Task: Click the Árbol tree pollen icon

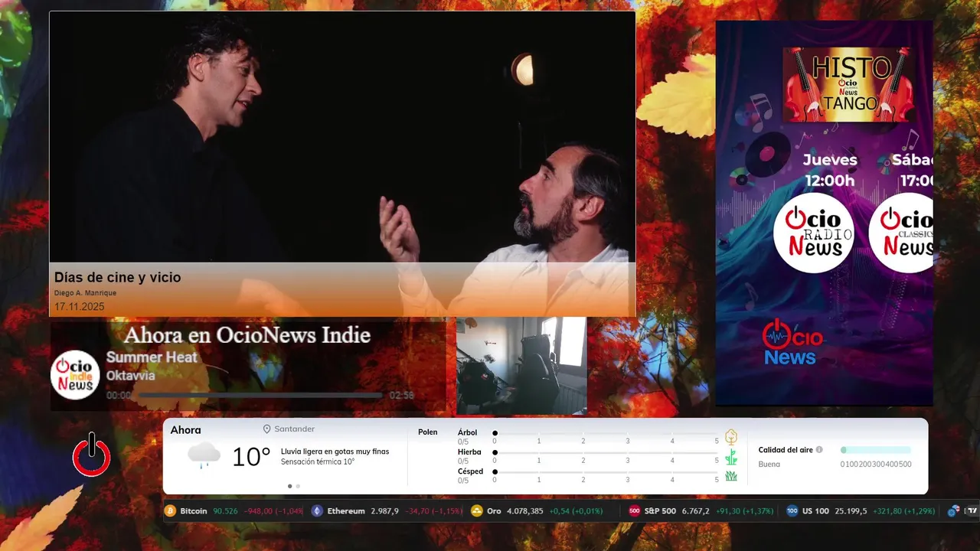Action: click(731, 437)
